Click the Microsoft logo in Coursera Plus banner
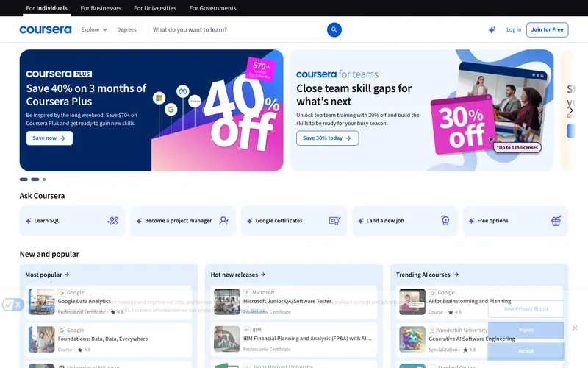 tap(159, 98)
